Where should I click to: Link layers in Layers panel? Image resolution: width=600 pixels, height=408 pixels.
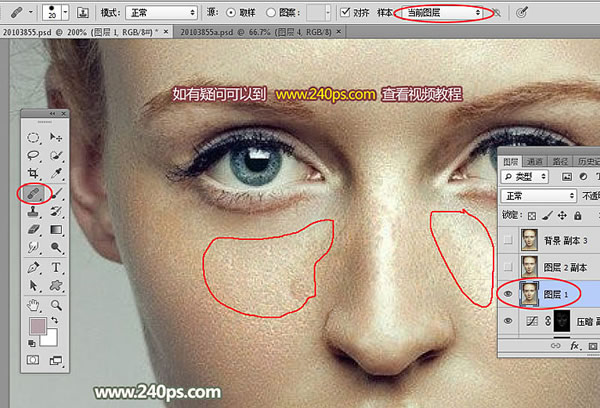coord(555,346)
